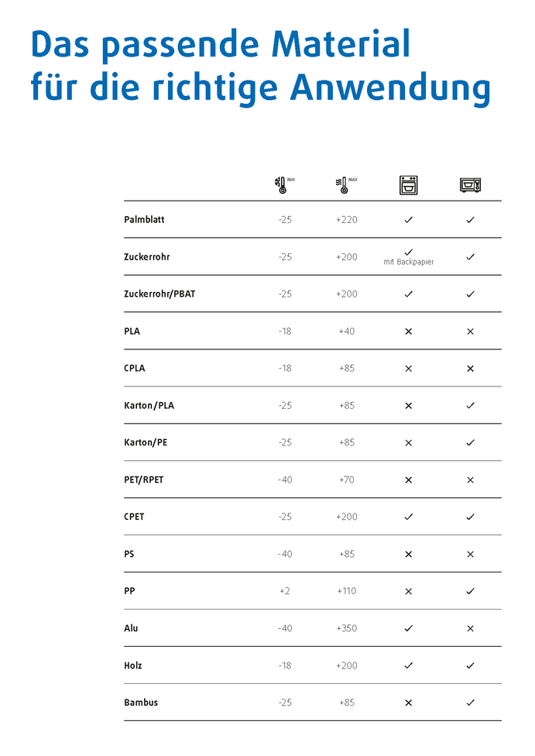The image size is (535, 756).
Task: Click the PET/RPET material name
Action: point(144,480)
